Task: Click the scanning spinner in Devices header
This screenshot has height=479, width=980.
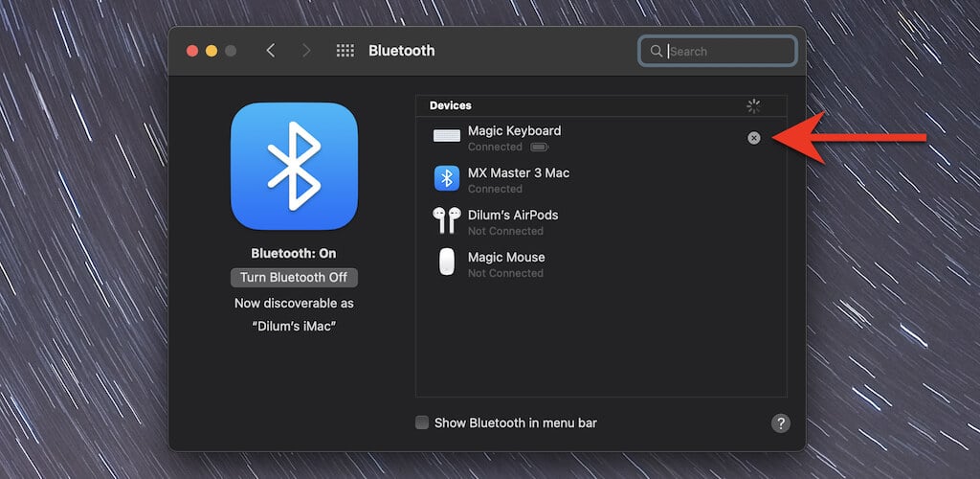Action: [x=754, y=106]
